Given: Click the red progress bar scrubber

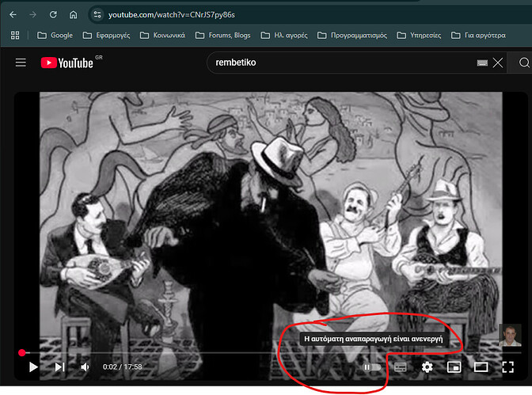Looking at the screenshot, I should 22,352.
